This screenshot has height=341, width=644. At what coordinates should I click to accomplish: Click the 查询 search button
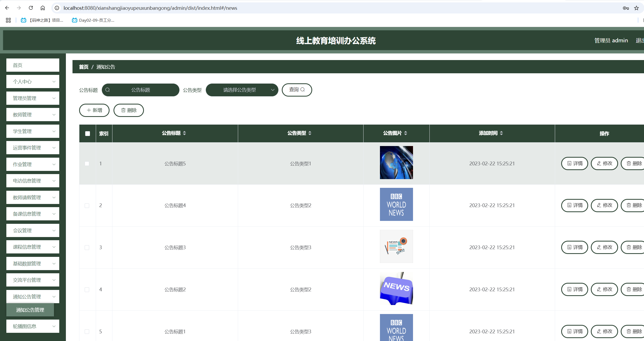click(297, 90)
